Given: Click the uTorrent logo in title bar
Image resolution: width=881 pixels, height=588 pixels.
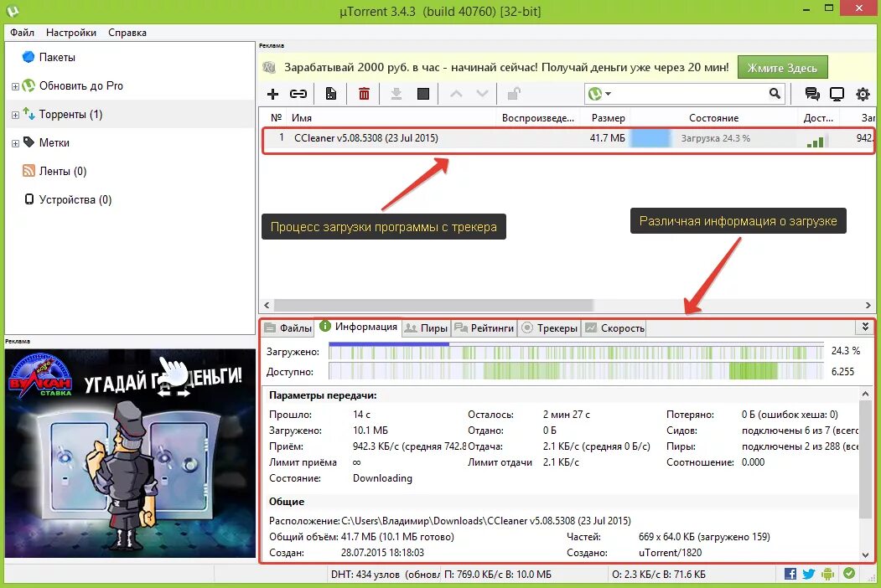Looking at the screenshot, I should 13,11.
